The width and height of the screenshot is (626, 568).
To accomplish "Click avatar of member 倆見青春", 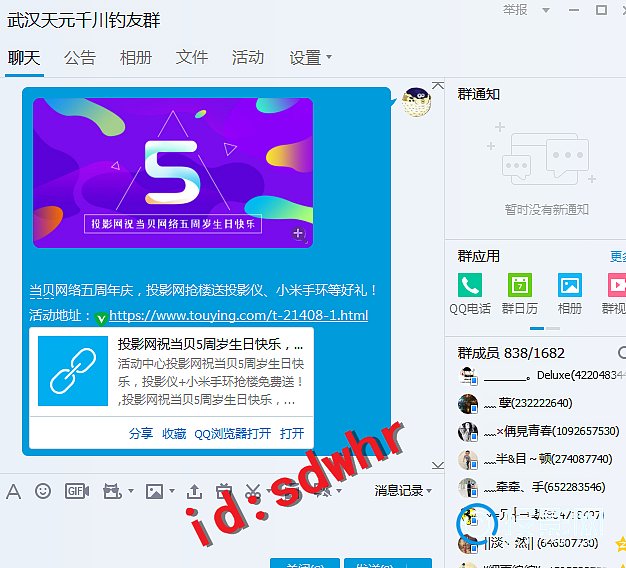I will tap(468, 431).
